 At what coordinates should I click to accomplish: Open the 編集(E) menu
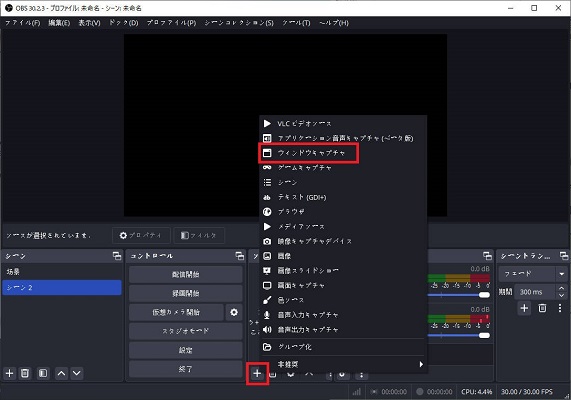[x=59, y=23]
